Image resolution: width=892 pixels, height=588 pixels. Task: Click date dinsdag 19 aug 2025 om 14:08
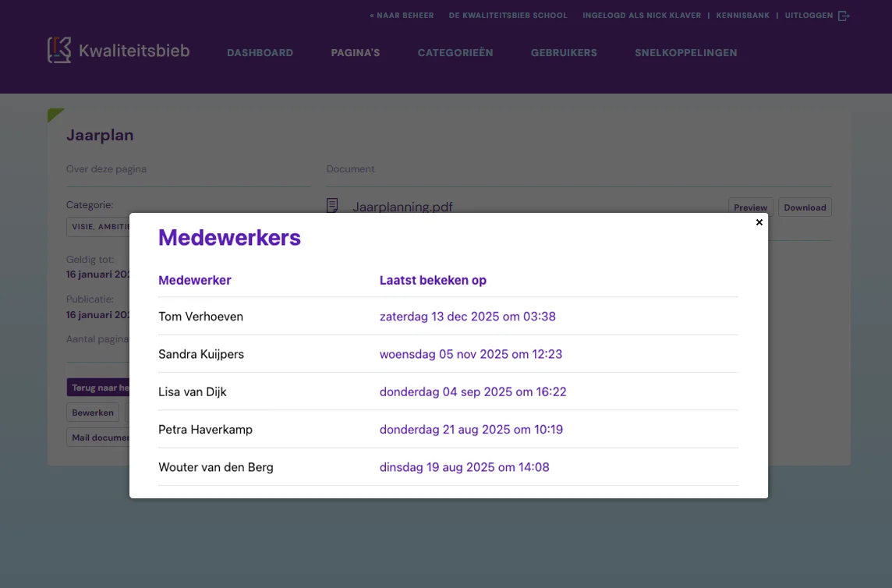coord(464,467)
